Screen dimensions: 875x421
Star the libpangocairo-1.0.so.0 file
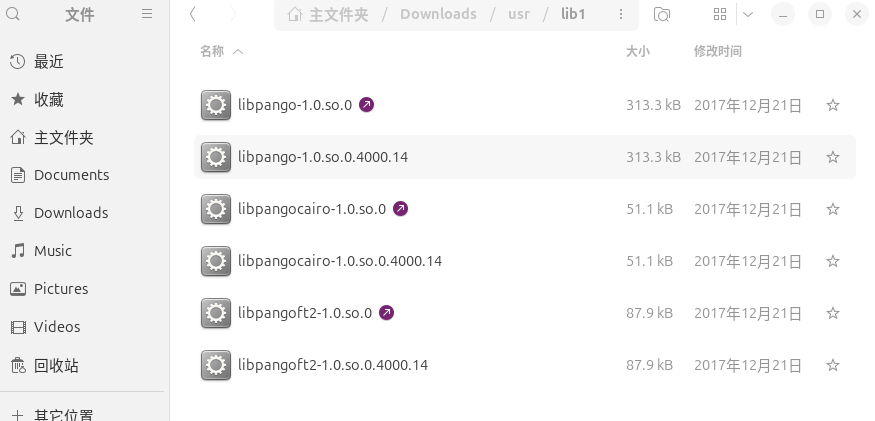[x=833, y=209]
